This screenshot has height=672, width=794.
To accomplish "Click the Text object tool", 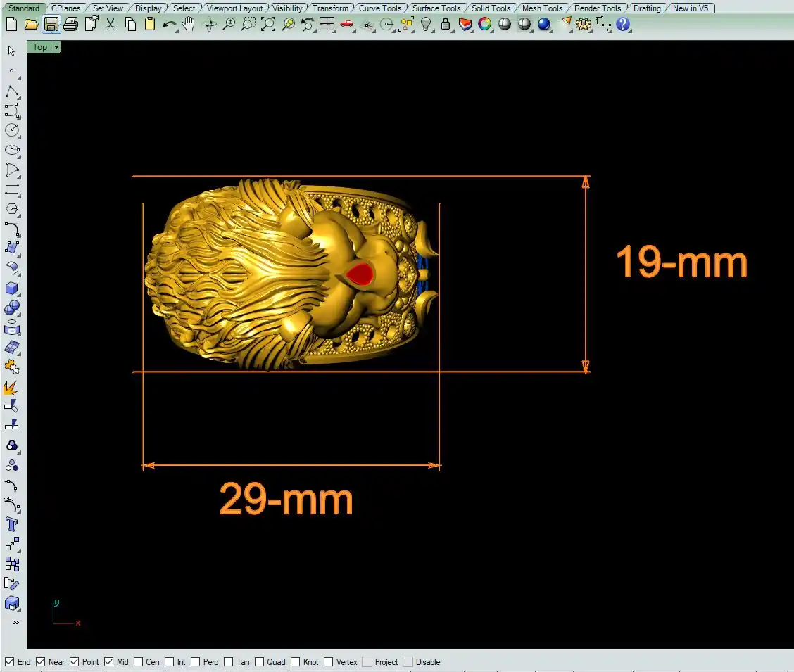I will coord(12,524).
